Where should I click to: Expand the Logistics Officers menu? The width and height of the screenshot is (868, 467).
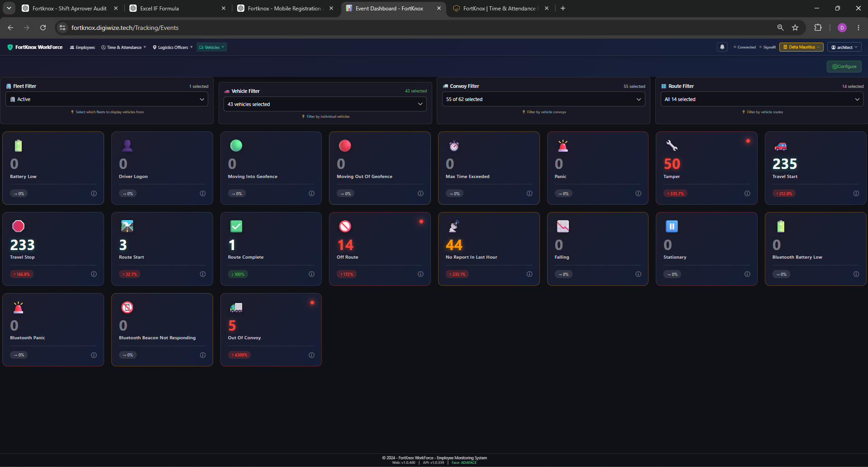pyautogui.click(x=173, y=47)
